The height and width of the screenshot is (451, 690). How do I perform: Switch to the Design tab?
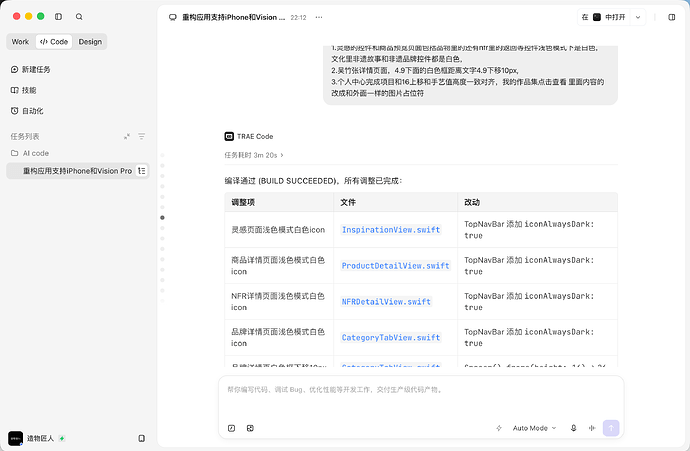coord(90,42)
